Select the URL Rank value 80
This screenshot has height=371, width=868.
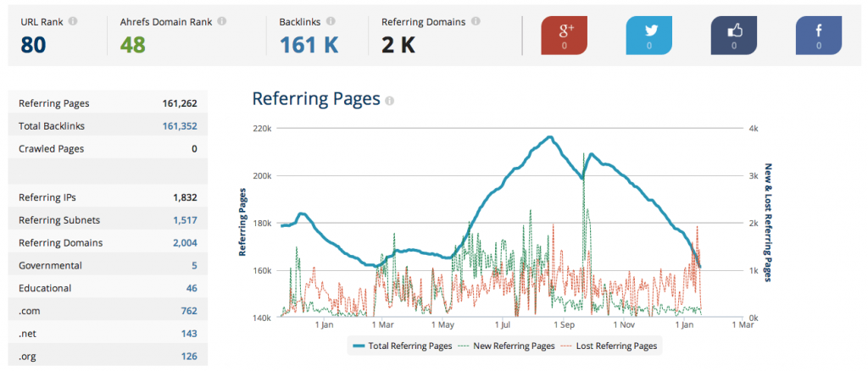tap(33, 46)
